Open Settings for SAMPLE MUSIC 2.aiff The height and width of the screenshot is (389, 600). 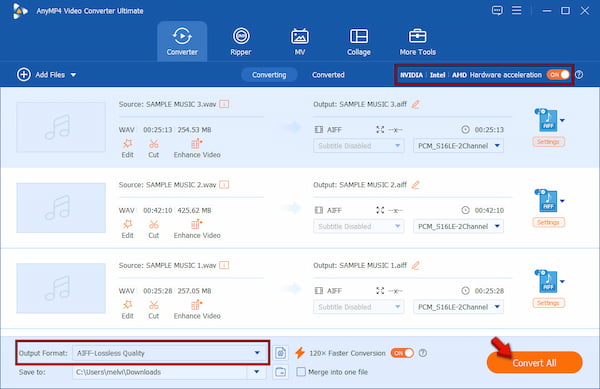[548, 223]
